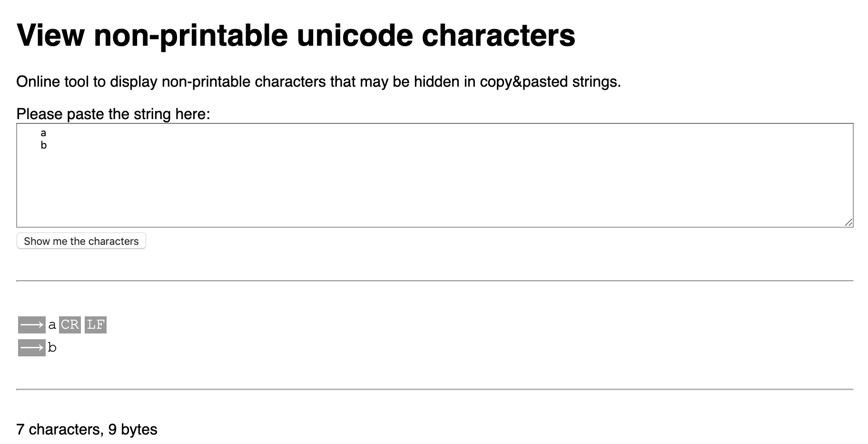The width and height of the screenshot is (868, 444).
Task: Click the 7 characters, 9 bytes summary text
Action: click(87, 429)
